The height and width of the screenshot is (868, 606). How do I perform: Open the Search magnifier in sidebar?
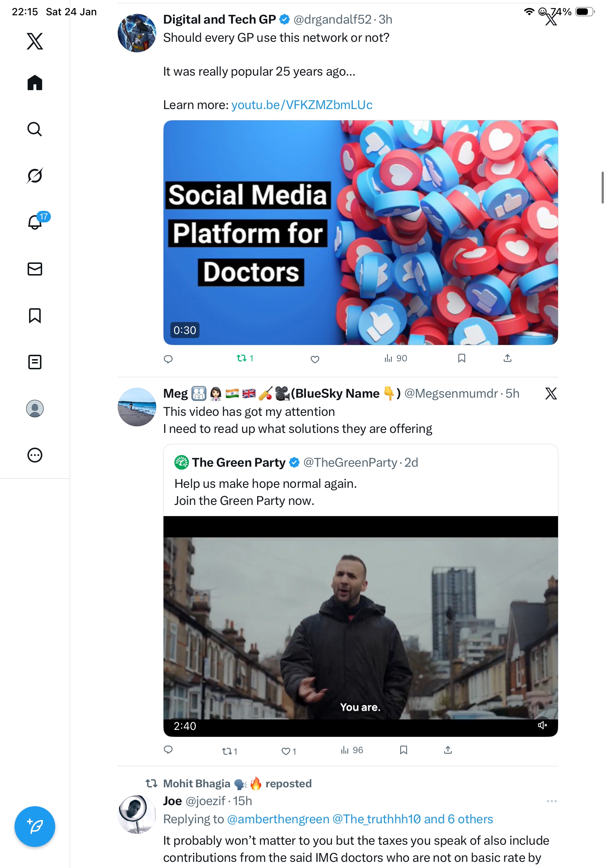click(35, 129)
